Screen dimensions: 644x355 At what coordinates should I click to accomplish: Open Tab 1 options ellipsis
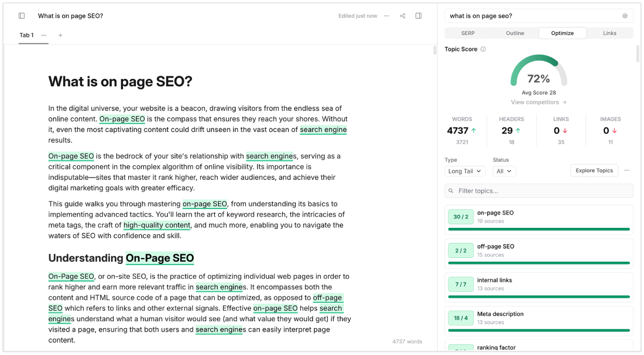43,35
